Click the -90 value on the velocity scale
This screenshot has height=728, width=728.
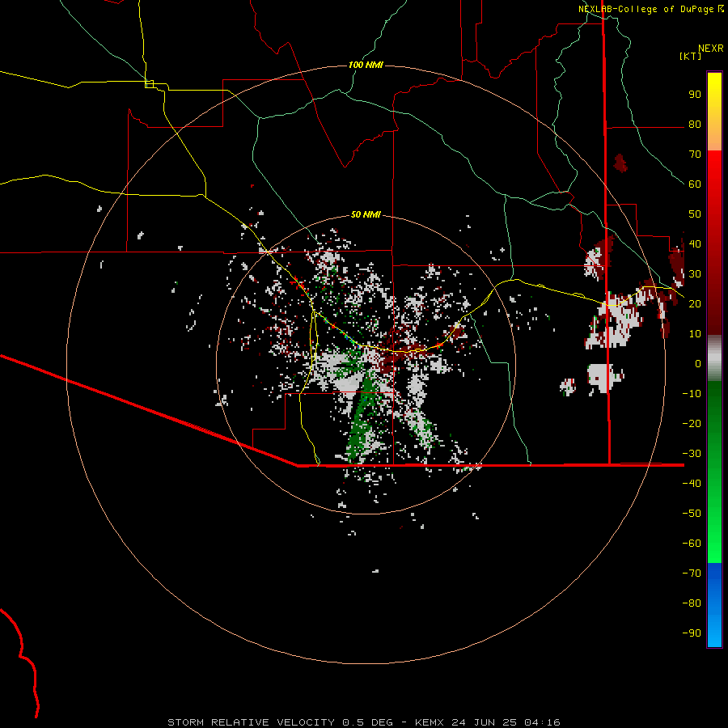click(x=692, y=633)
